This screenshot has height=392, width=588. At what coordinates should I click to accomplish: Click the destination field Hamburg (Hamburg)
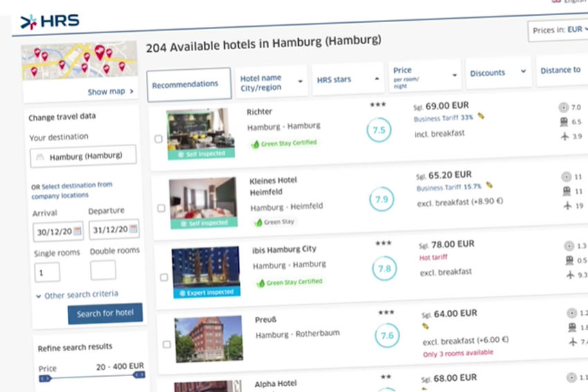click(x=83, y=156)
